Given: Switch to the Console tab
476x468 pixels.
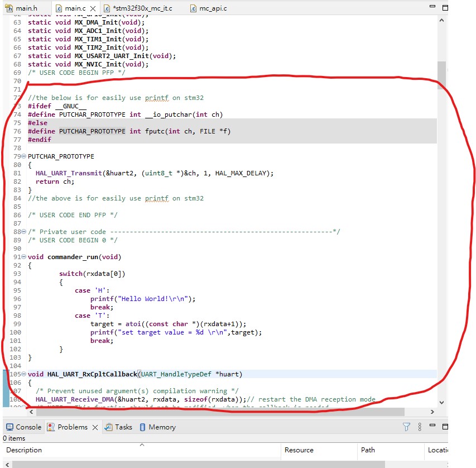Looking at the screenshot, I should pos(23,427).
